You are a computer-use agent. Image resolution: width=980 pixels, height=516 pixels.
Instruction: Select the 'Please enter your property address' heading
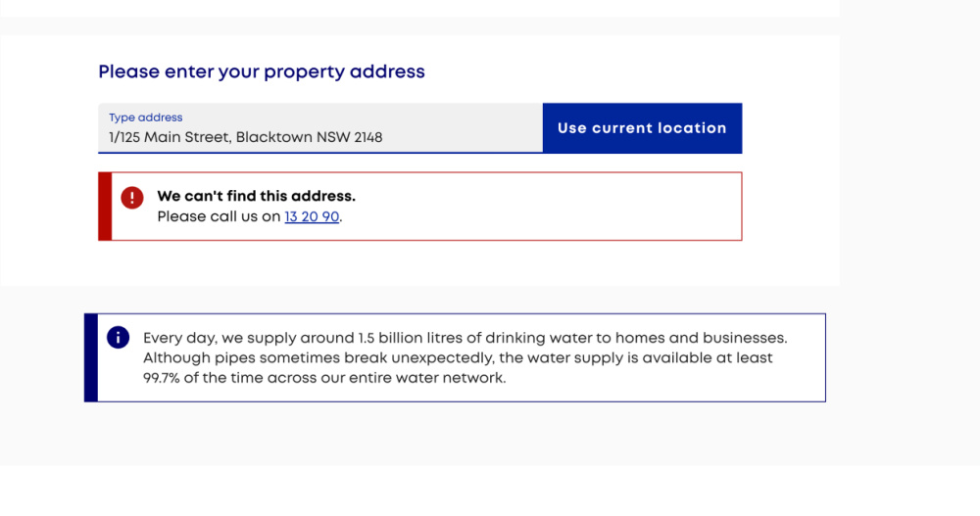pyautogui.click(x=262, y=71)
